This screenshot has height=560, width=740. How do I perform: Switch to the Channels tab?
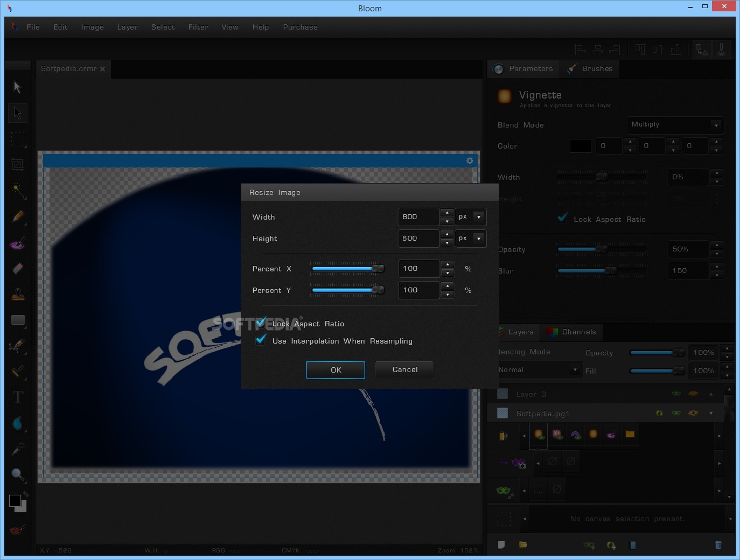coord(572,332)
